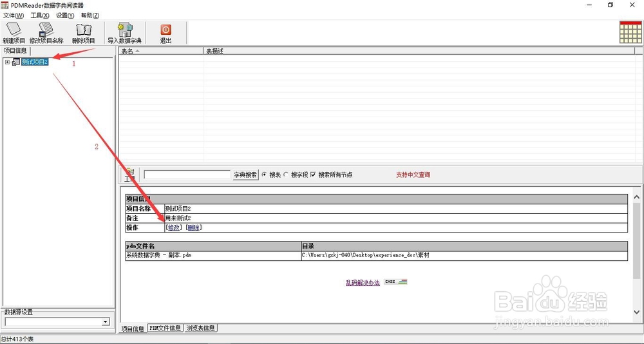Switch to the bottom 项目信息 tab
The height and width of the screenshot is (344, 644).
(x=132, y=329)
